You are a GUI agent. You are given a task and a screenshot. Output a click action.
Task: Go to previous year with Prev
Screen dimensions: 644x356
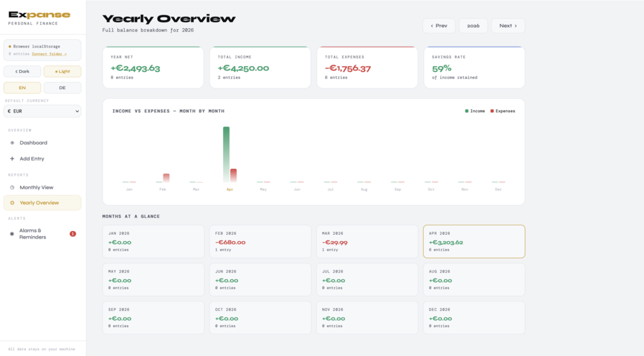coord(439,26)
